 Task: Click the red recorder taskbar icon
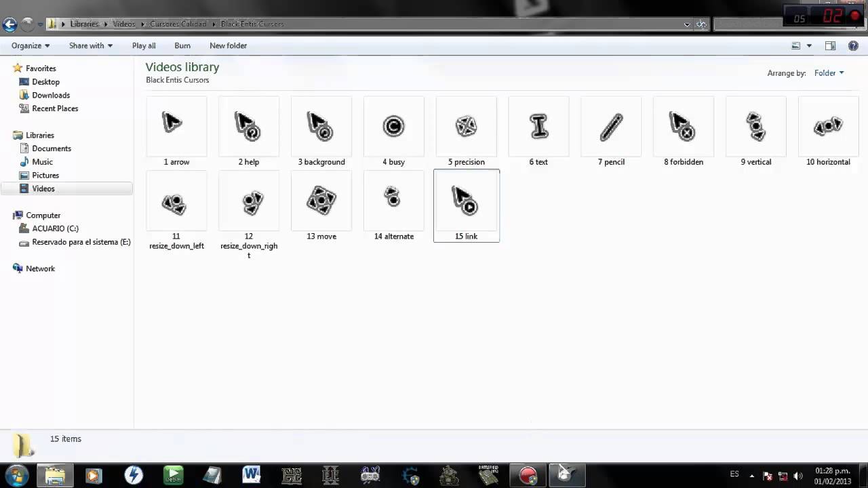coord(528,475)
